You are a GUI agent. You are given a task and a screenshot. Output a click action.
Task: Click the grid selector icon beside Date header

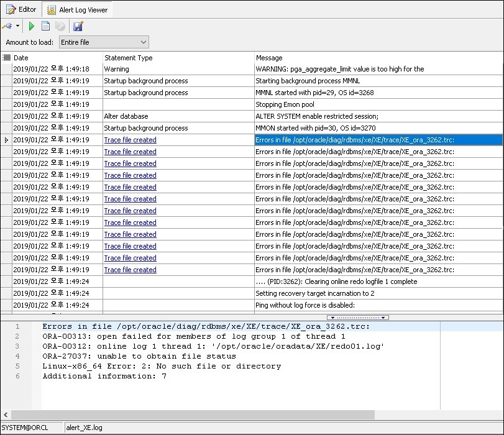(5, 57)
